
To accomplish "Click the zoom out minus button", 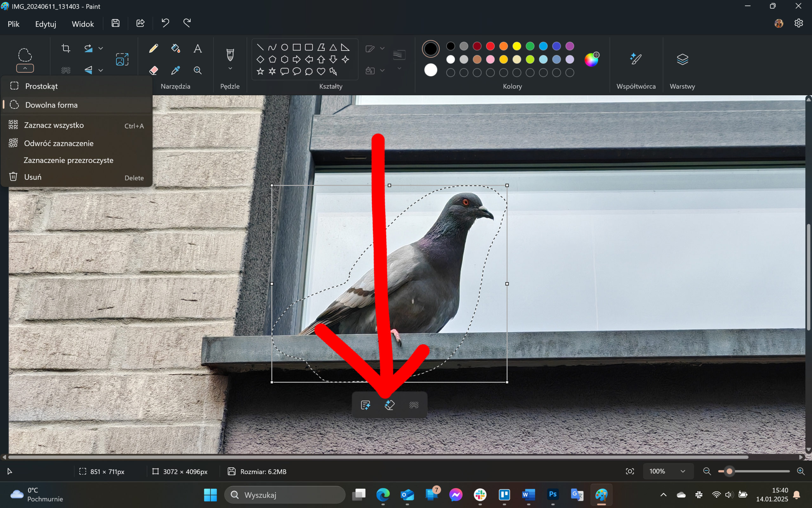I will click(707, 471).
